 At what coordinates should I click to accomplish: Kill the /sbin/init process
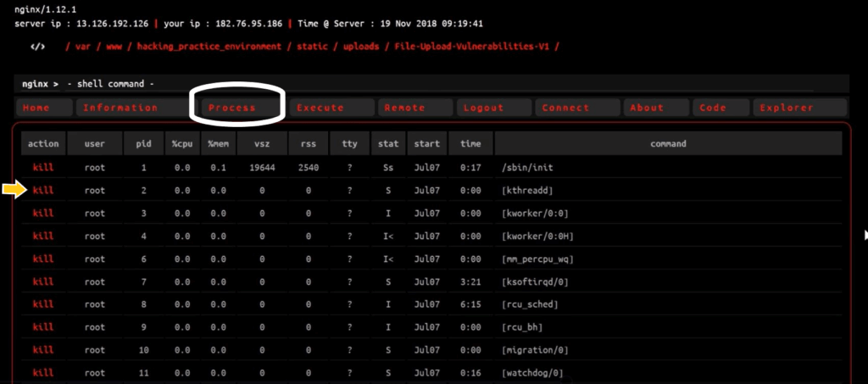[43, 168]
